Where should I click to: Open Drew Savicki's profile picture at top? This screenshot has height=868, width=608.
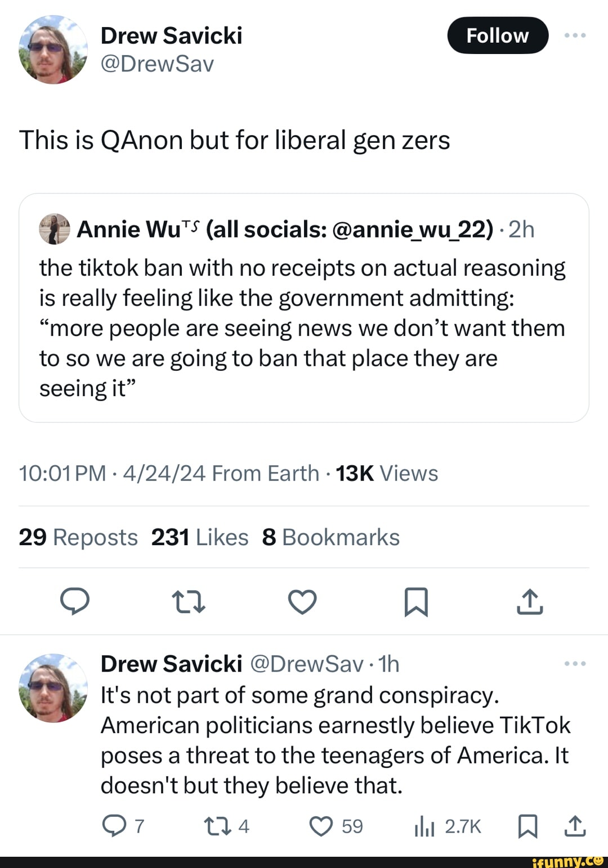click(x=53, y=50)
